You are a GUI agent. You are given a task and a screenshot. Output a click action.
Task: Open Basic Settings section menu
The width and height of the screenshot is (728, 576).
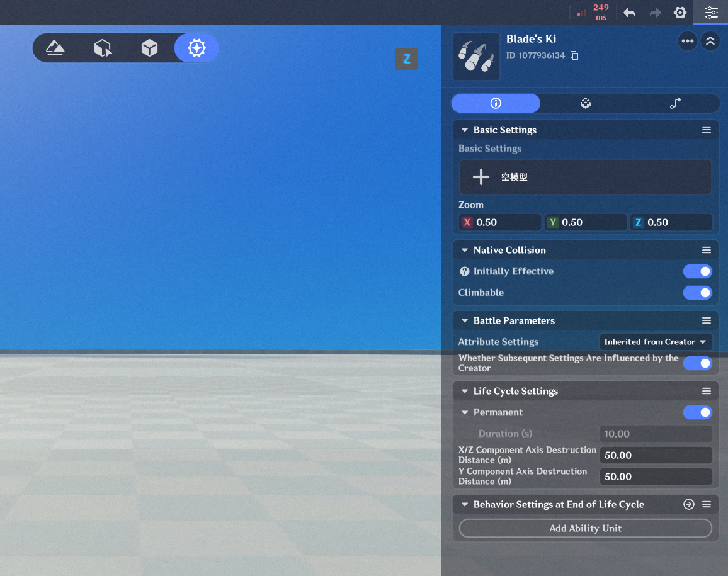[706, 130]
